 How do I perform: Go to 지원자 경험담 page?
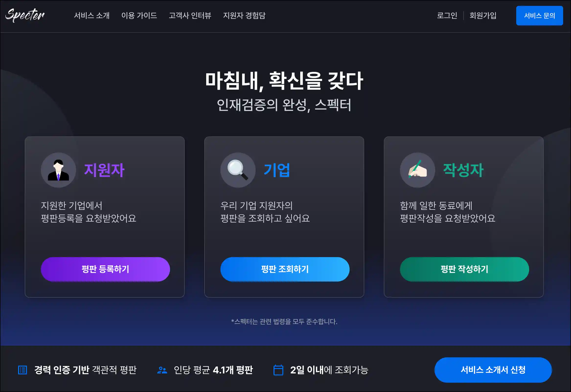click(244, 15)
